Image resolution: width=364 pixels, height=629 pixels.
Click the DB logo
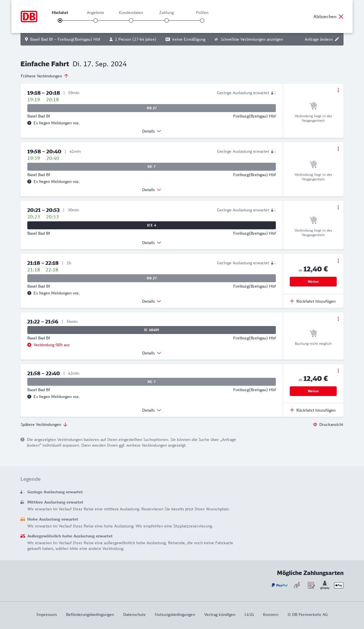29,17
